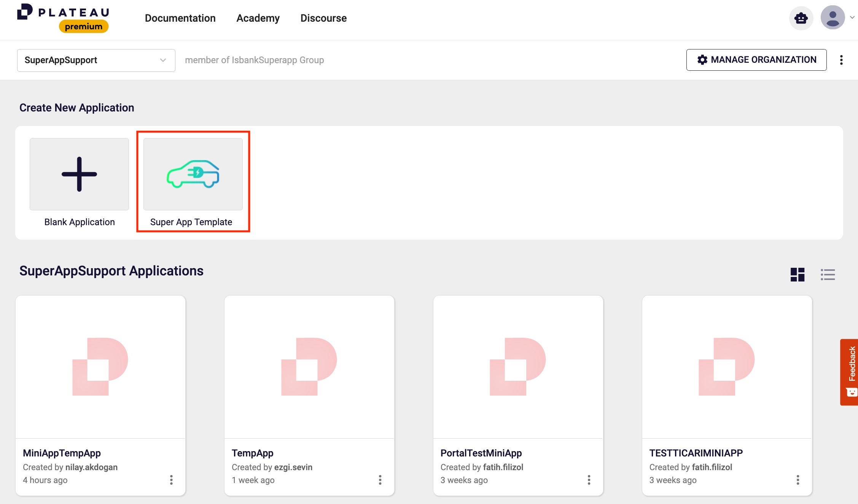Open the Discourse link
This screenshot has height=504, width=858.
pyautogui.click(x=323, y=18)
